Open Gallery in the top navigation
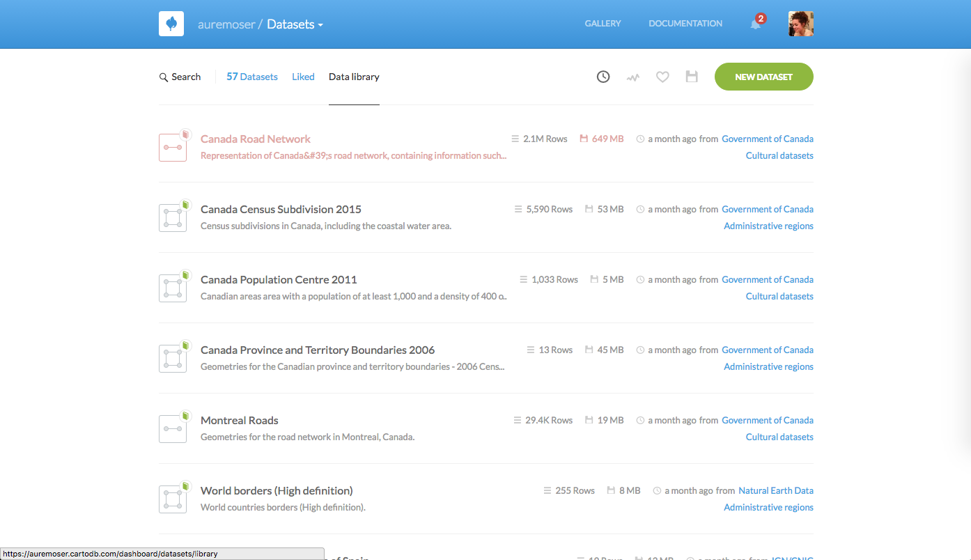This screenshot has width=971, height=560. (603, 24)
